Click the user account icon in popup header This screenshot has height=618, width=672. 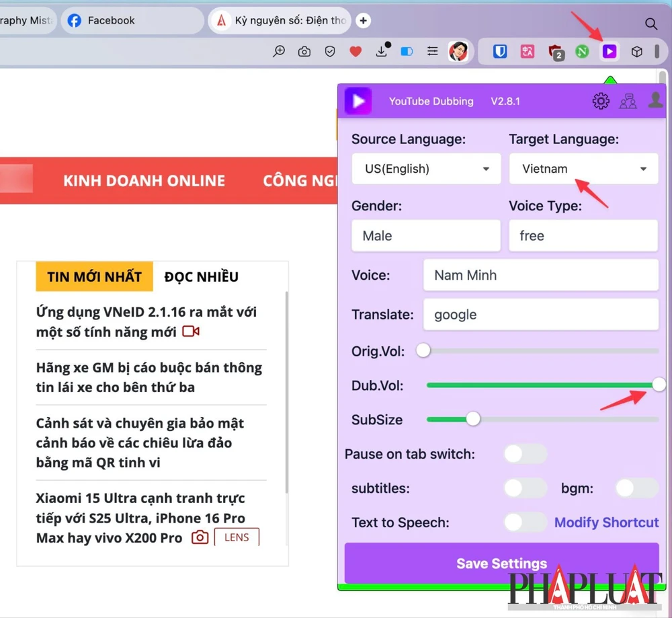coord(655,100)
